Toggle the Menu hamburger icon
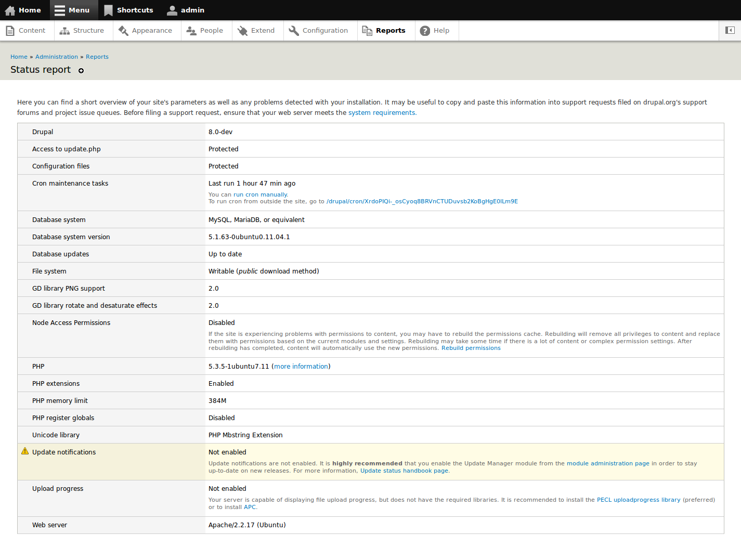 (60, 10)
